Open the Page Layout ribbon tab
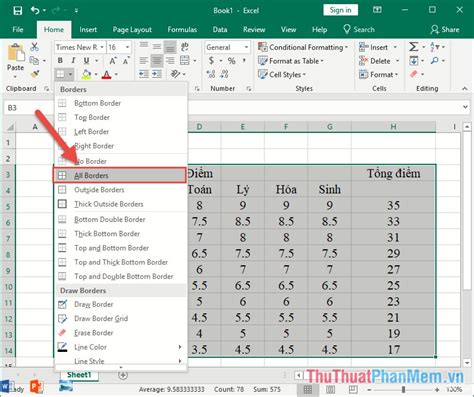Image resolution: width=474 pixels, height=397 pixels. tap(132, 30)
